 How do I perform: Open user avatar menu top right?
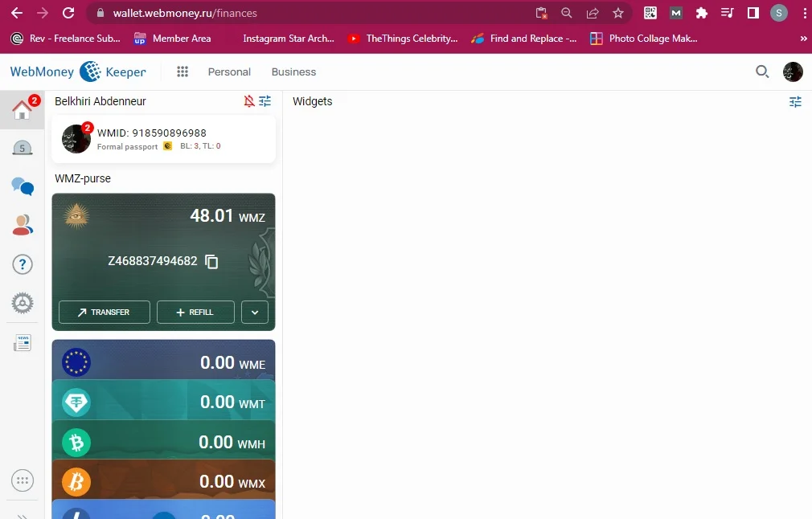[793, 72]
